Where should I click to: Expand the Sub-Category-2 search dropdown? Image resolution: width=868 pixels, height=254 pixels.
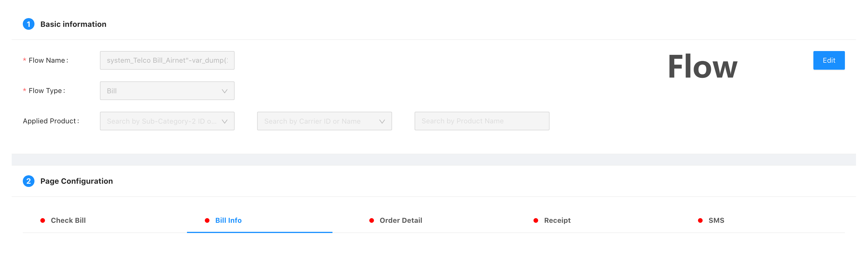point(162,121)
